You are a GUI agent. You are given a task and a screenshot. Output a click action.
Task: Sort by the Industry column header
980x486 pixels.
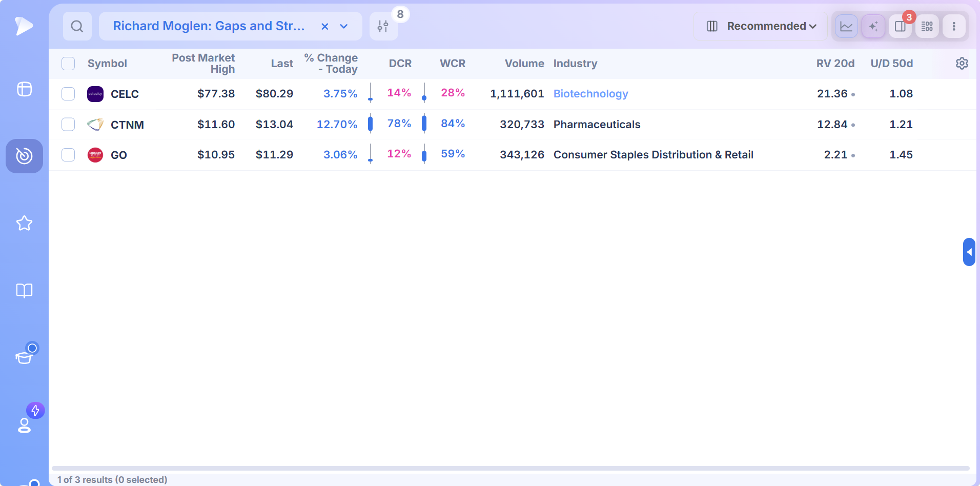click(575, 64)
